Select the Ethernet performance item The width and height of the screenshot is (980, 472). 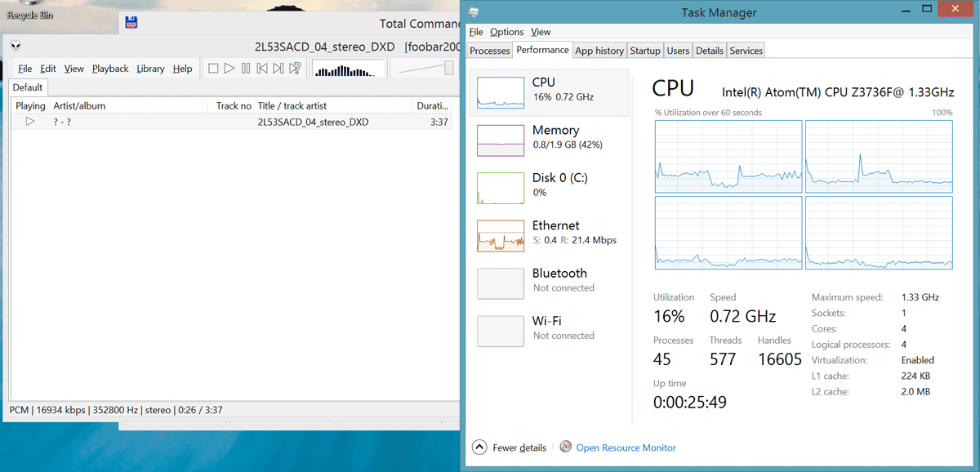(x=550, y=235)
